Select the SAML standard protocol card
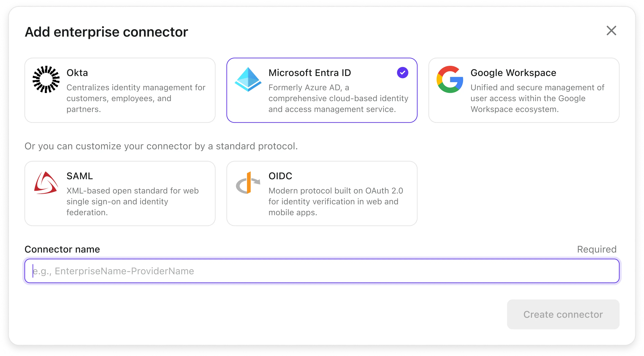This screenshot has width=644, height=356. (x=120, y=193)
